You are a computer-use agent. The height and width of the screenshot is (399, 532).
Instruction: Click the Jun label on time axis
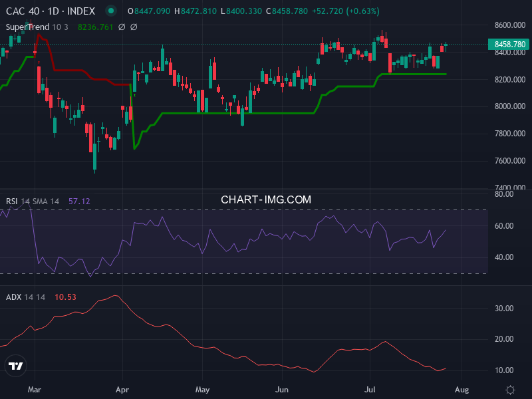[282, 390]
